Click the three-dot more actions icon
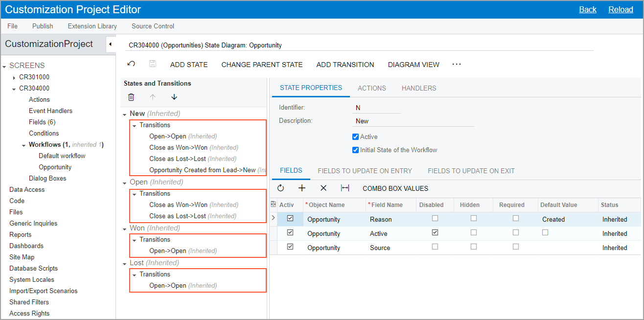The width and height of the screenshot is (644, 320). (457, 64)
